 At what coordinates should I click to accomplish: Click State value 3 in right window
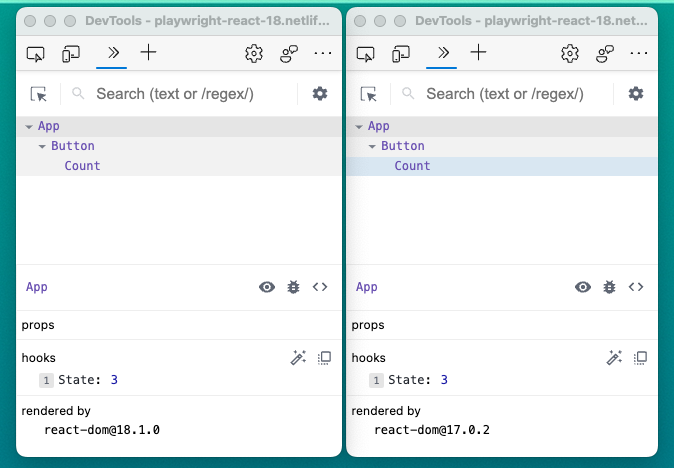[x=444, y=380]
